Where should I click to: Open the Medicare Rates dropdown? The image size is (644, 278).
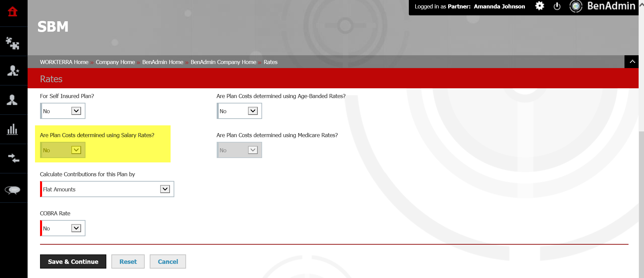point(239,150)
